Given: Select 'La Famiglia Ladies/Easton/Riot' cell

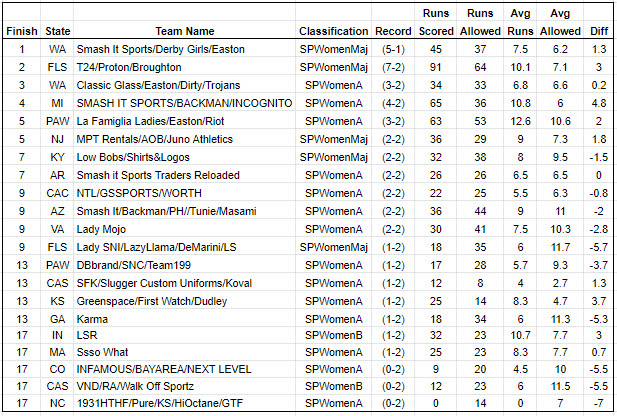Looking at the screenshot, I should click(150, 121).
